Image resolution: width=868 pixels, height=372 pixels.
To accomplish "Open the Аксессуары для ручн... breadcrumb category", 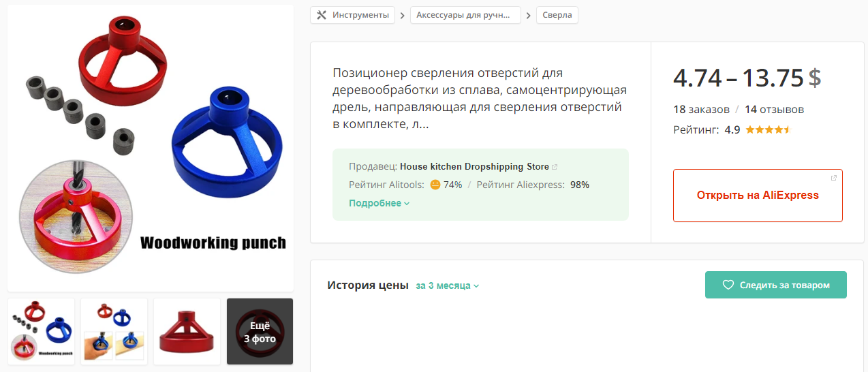I will (465, 15).
